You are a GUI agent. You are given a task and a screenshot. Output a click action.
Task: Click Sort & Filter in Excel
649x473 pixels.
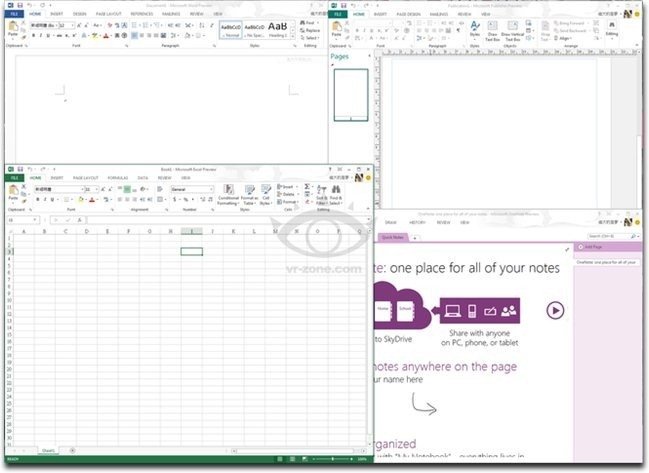click(322, 195)
